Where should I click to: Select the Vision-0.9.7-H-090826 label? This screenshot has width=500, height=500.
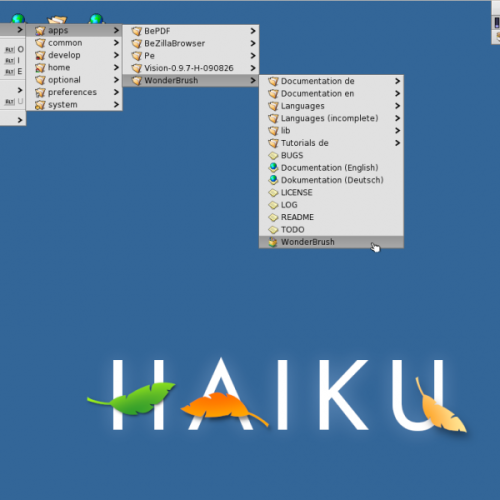[x=189, y=68]
